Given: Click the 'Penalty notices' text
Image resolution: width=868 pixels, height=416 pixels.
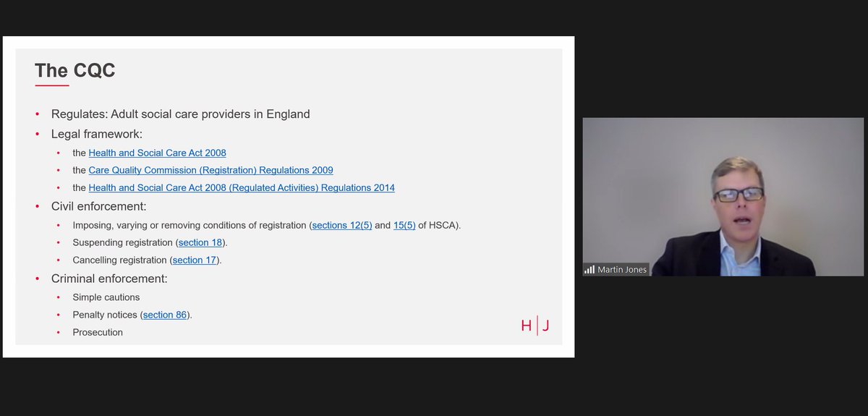Looking at the screenshot, I should pos(106,315).
